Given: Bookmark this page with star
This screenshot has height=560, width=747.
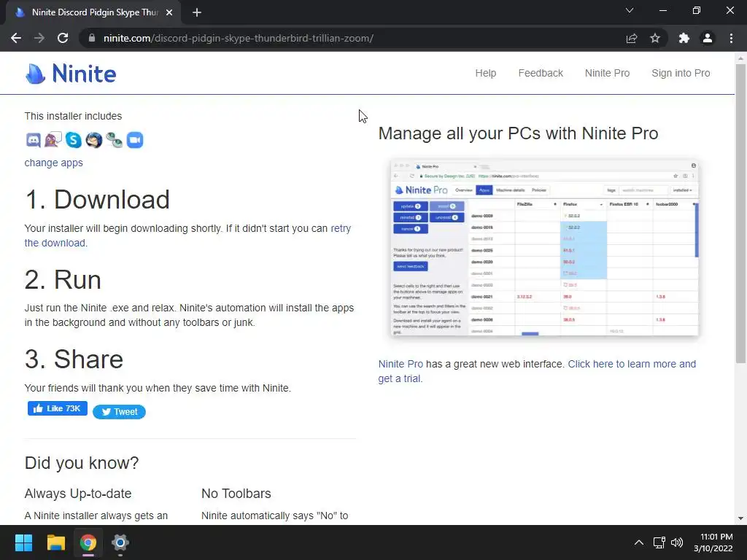Looking at the screenshot, I should point(655,38).
